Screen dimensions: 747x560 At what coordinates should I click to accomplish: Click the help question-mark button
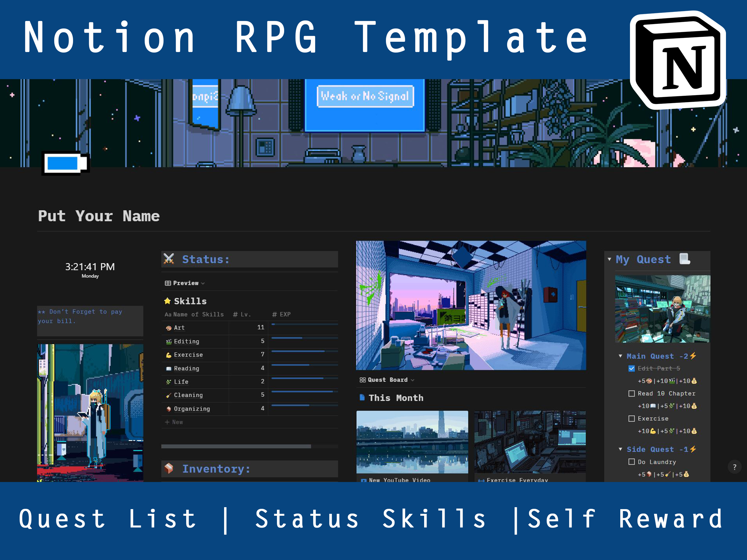tap(735, 467)
